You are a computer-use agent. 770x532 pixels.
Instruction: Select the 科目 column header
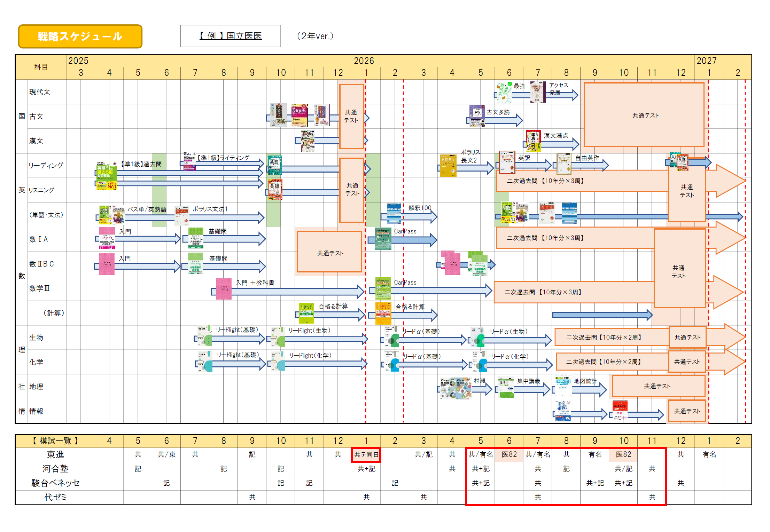pyautogui.click(x=41, y=67)
